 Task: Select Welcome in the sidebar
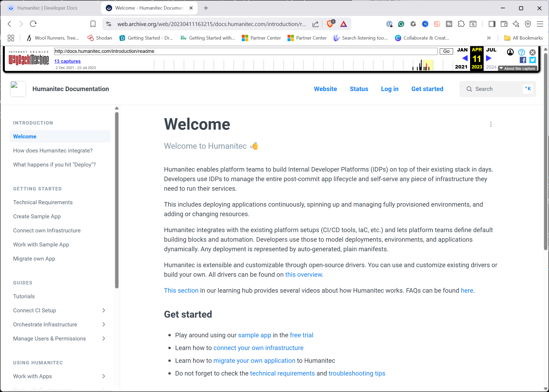[x=60, y=136]
